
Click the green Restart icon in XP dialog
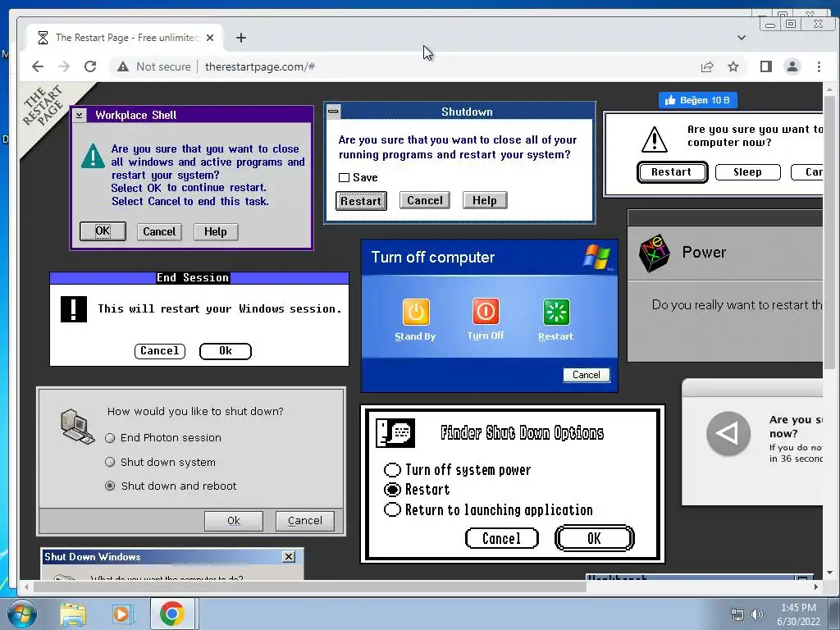tap(556, 312)
